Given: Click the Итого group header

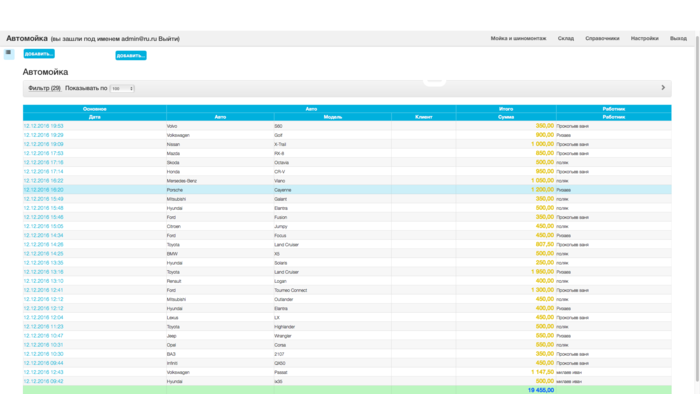Looking at the screenshot, I should (506, 109).
